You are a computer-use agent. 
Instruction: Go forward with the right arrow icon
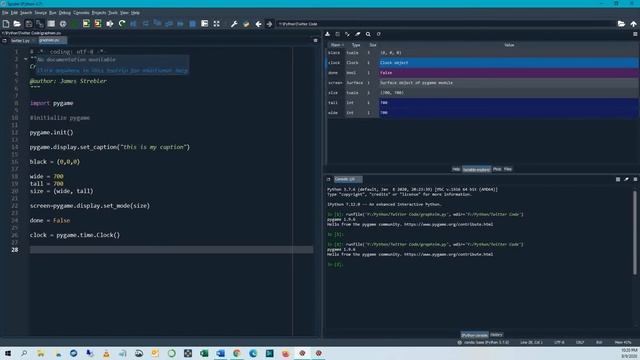(269, 24)
